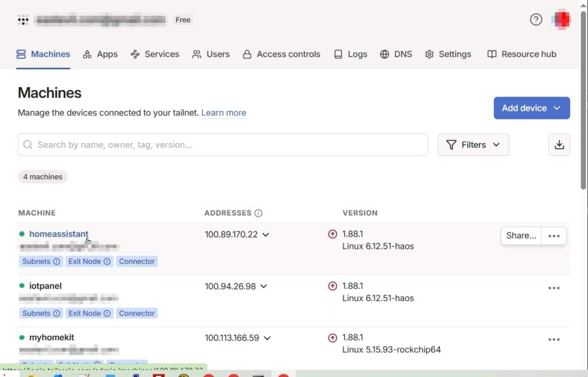The height and width of the screenshot is (377, 588).
Task: Open the three-dot menu for iotpanel
Action: tap(554, 288)
